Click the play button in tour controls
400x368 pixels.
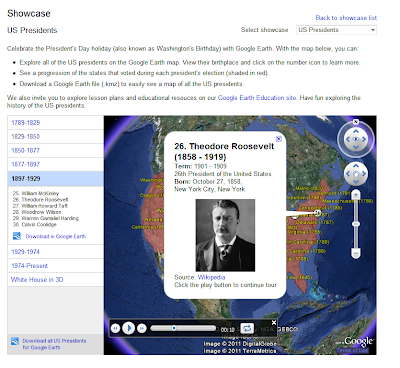(x=128, y=328)
